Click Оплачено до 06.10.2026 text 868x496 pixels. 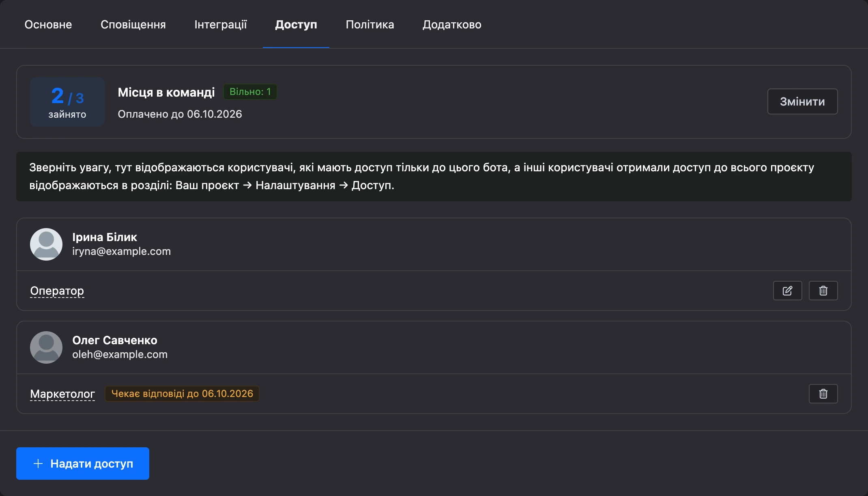pos(180,114)
